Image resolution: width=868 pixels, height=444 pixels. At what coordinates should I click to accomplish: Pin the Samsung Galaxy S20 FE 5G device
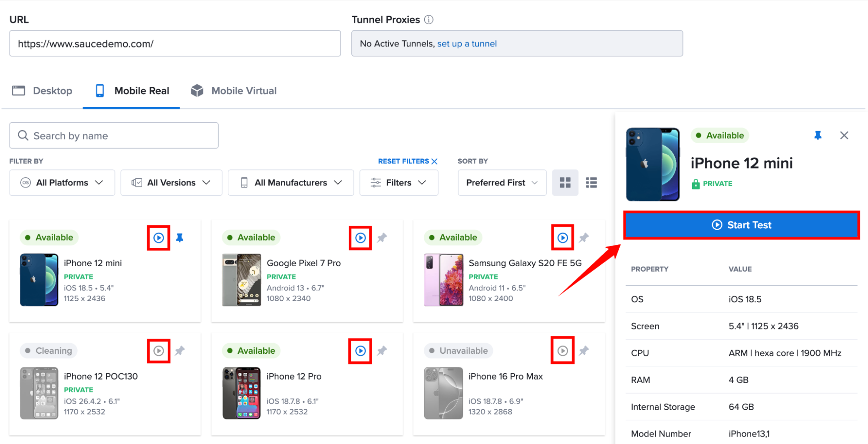click(x=584, y=238)
